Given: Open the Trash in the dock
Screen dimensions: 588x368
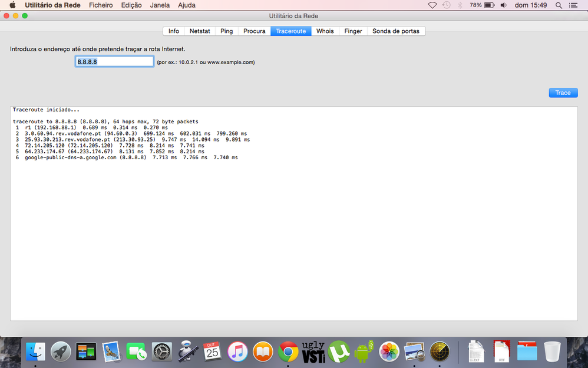Looking at the screenshot, I should pos(552,351).
